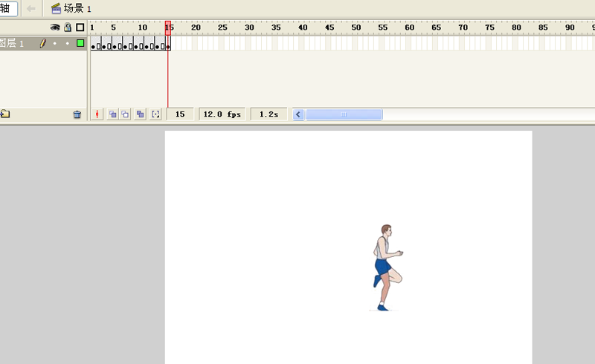Add a new layer folder icon

coord(5,114)
